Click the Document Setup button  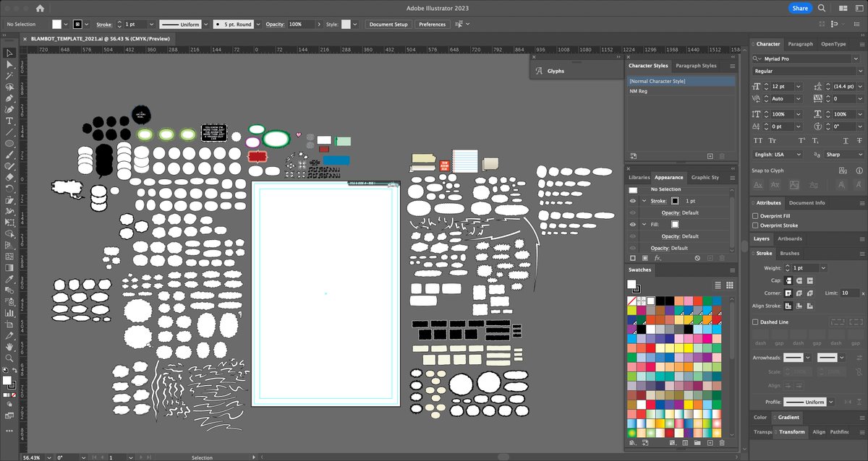388,25
